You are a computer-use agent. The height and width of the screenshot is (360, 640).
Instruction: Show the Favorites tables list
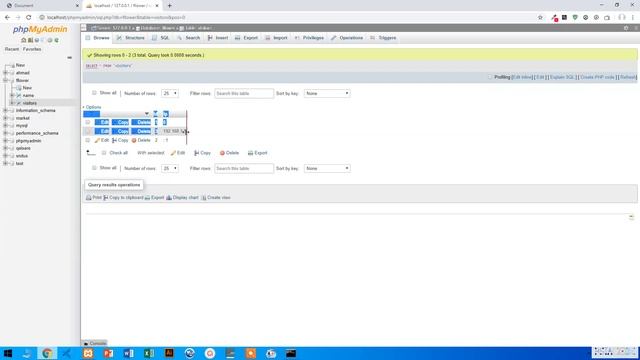(x=32, y=49)
